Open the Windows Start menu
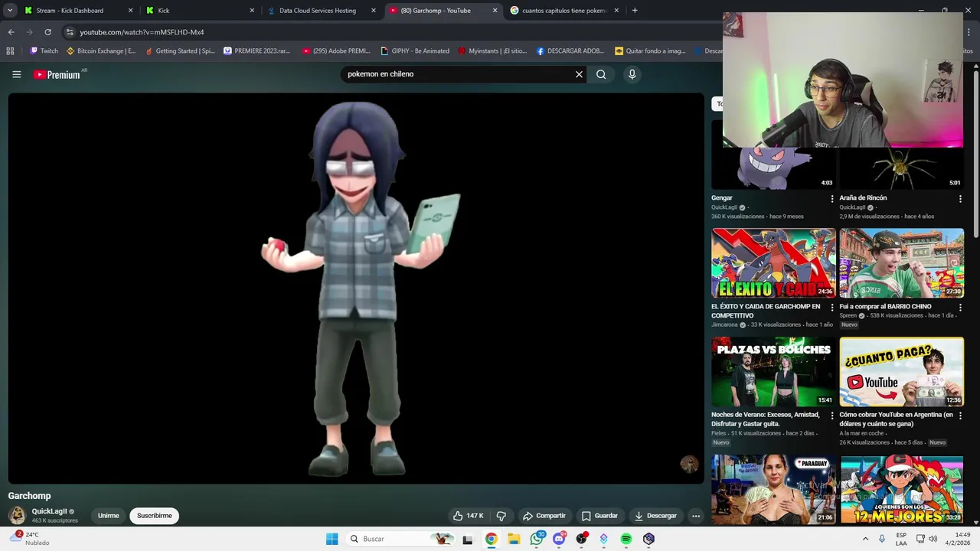Screen dimensions: 980x551 [x=332, y=539]
